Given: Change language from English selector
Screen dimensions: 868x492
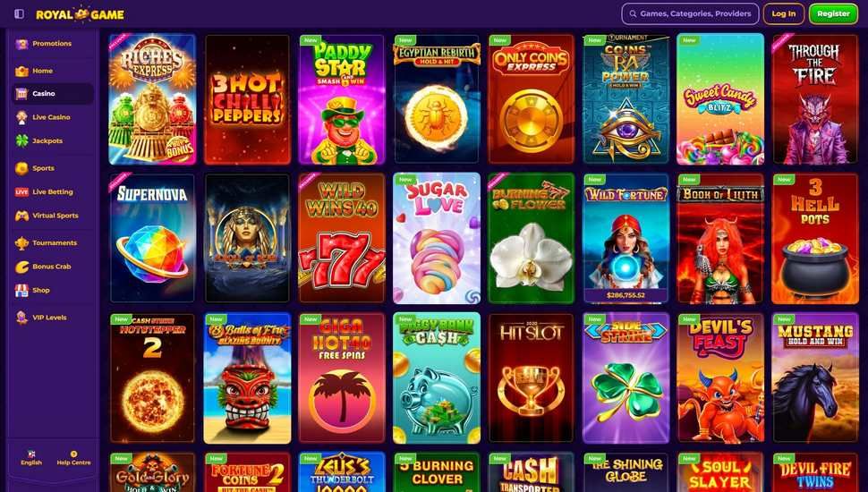Looking at the screenshot, I should 31,458.
